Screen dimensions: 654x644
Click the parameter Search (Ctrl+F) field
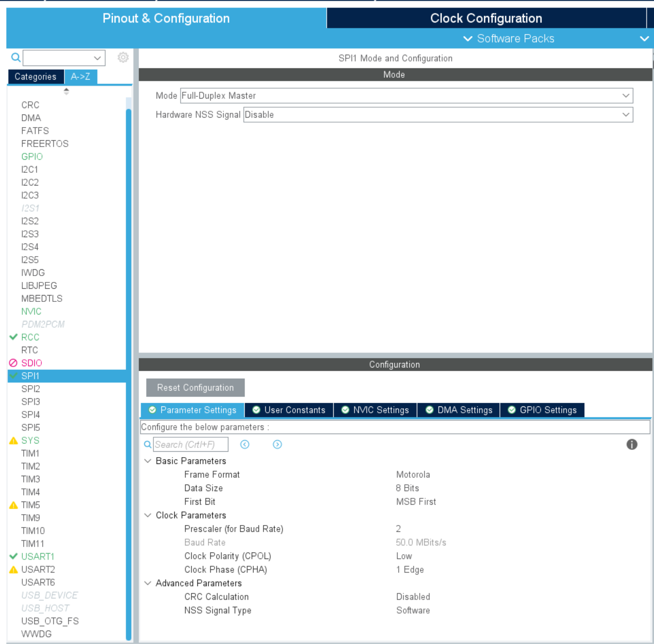(x=191, y=444)
